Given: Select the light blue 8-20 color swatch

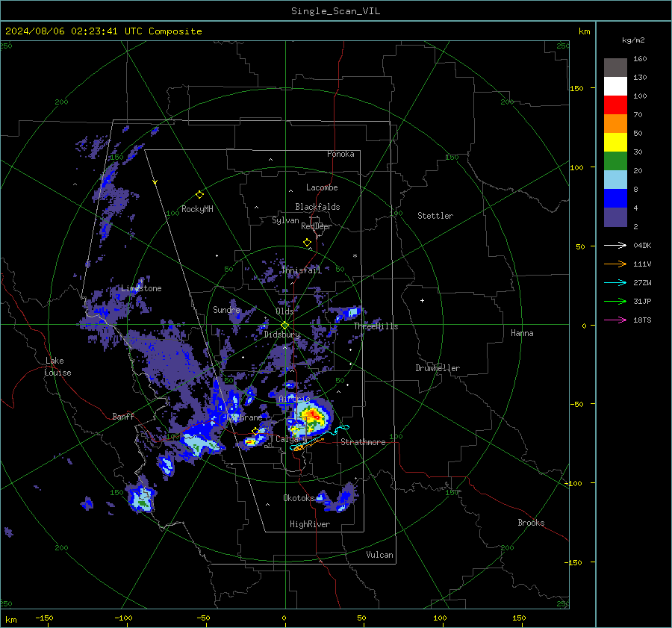Looking at the screenshot, I should 615,180.
